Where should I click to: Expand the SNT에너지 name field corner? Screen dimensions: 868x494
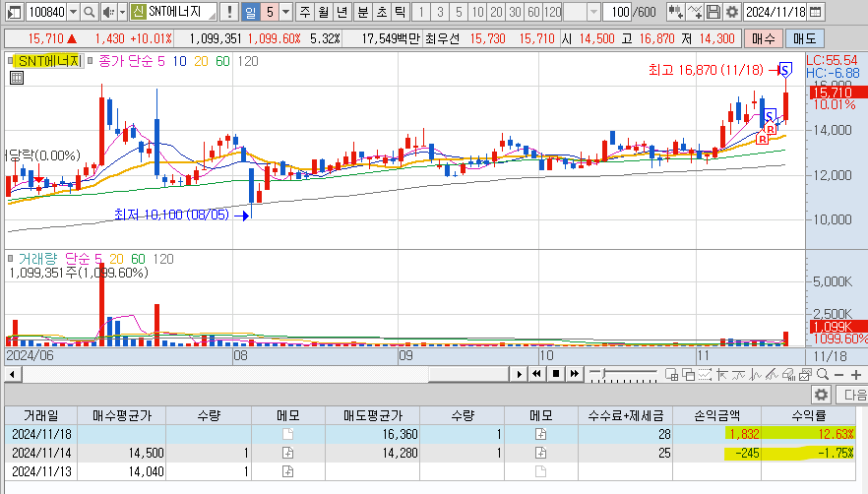point(213,15)
